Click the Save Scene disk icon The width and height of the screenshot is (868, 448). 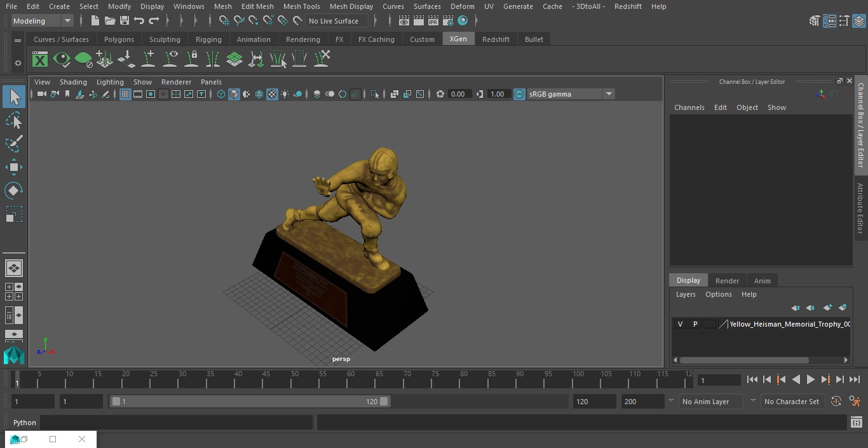point(124,21)
